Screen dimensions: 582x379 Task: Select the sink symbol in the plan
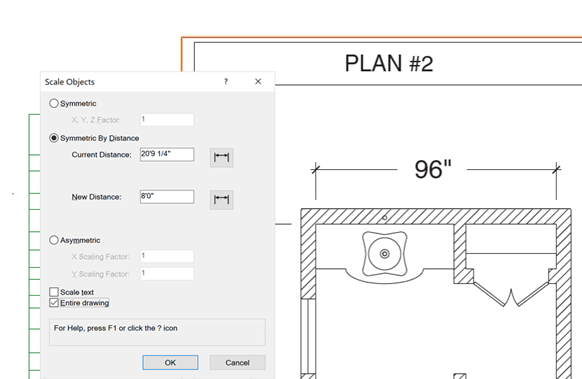385,254
